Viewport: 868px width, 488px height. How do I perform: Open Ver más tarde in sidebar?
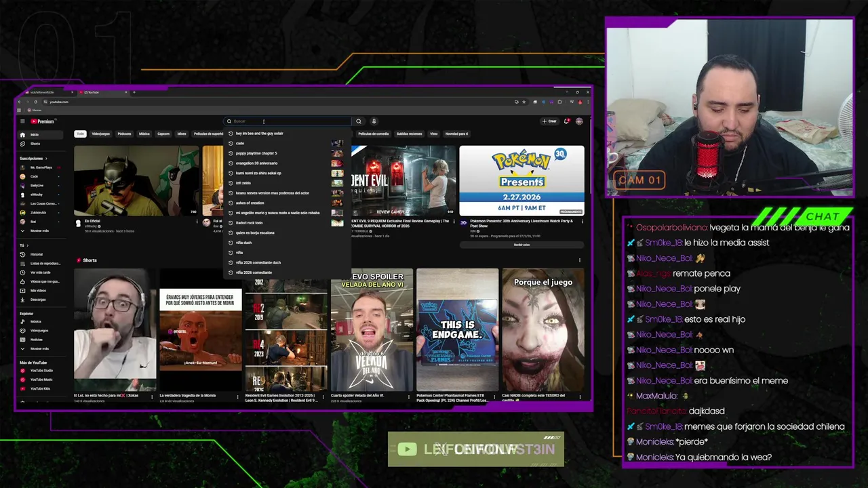[x=41, y=272]
